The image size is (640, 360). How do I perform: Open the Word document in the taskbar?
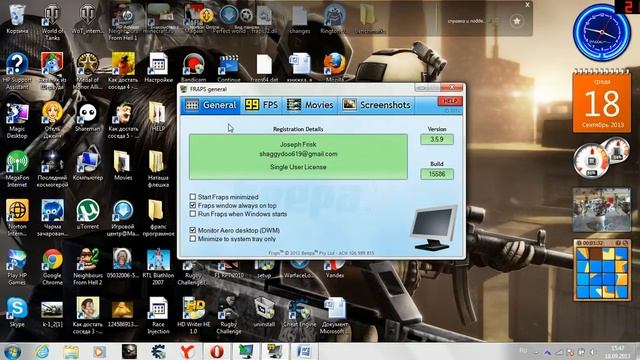pyautogui.click(x=304, y=351)
